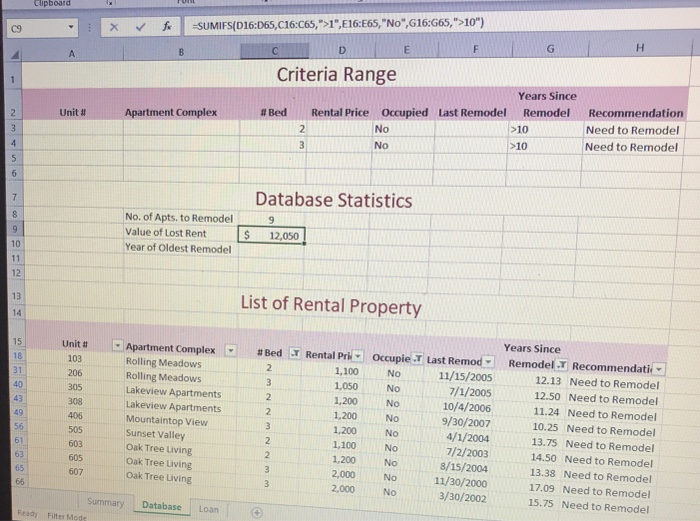
Task: Select column C header
Action: pyautogui.click(x=275, y=51)
